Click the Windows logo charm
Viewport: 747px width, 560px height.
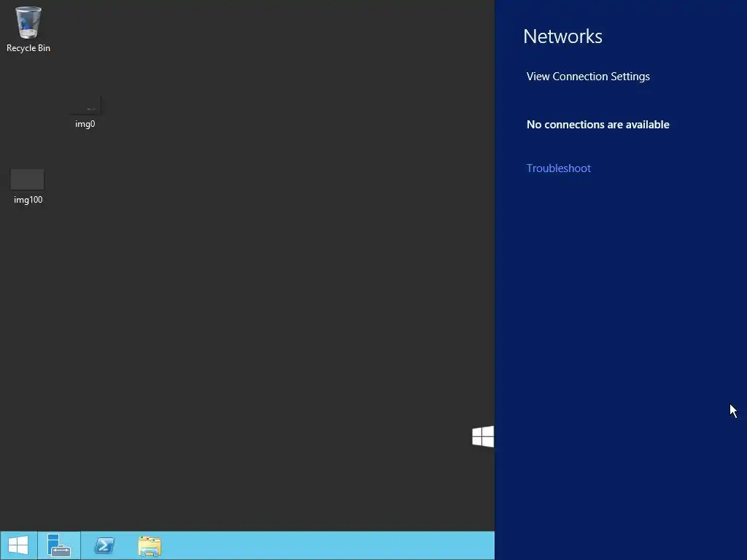tap(483, 436)
